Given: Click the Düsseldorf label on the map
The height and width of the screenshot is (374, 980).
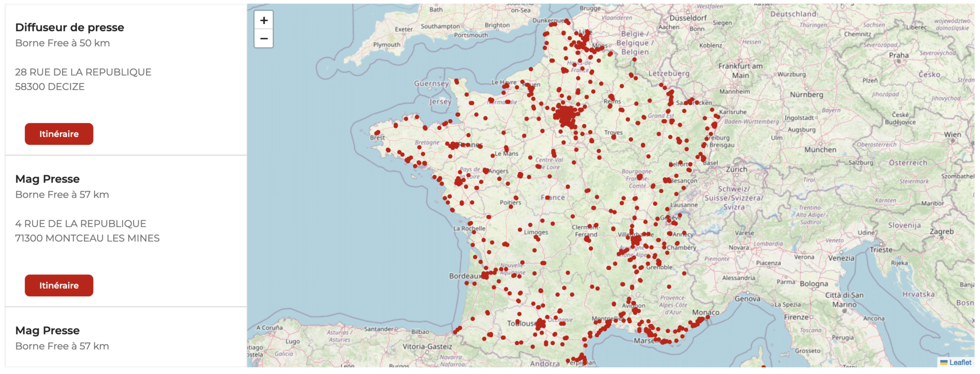Looking at the screenshot, I should point(688,18).
